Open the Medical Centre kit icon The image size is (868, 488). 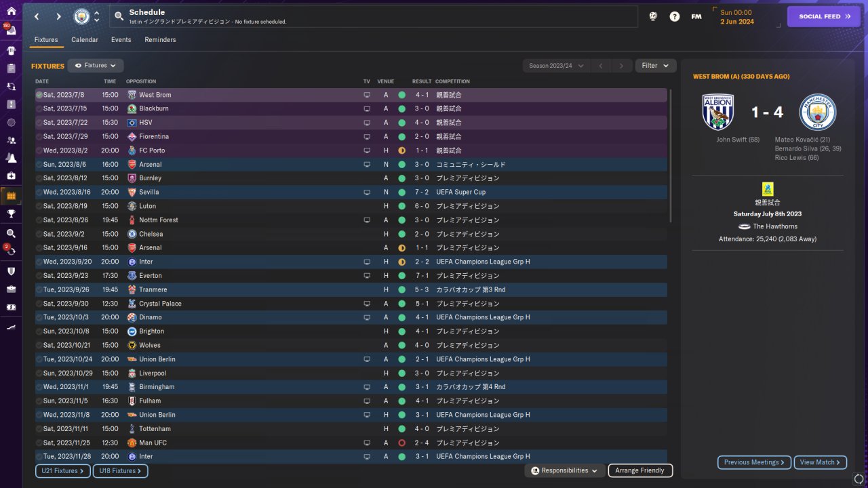(11, 176)
